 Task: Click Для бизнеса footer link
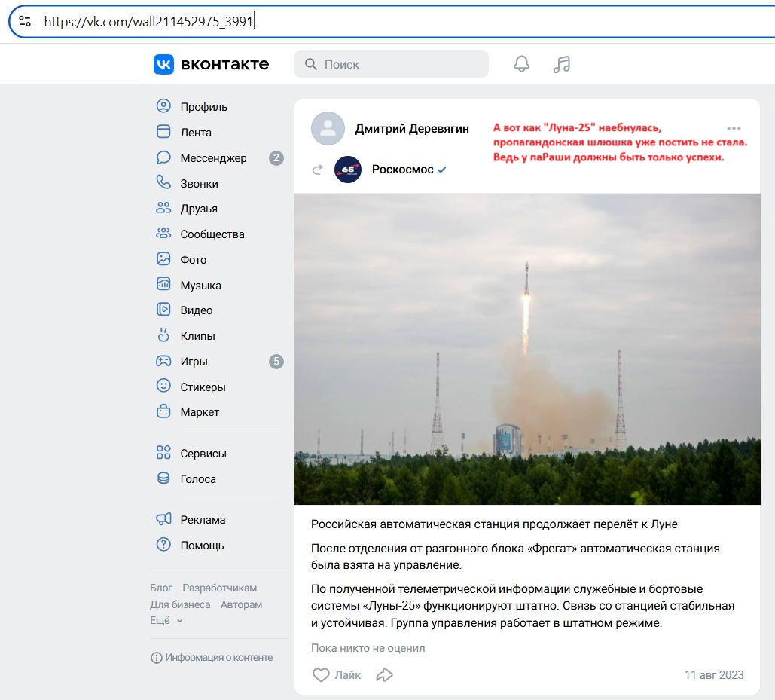tap(180, 604)
